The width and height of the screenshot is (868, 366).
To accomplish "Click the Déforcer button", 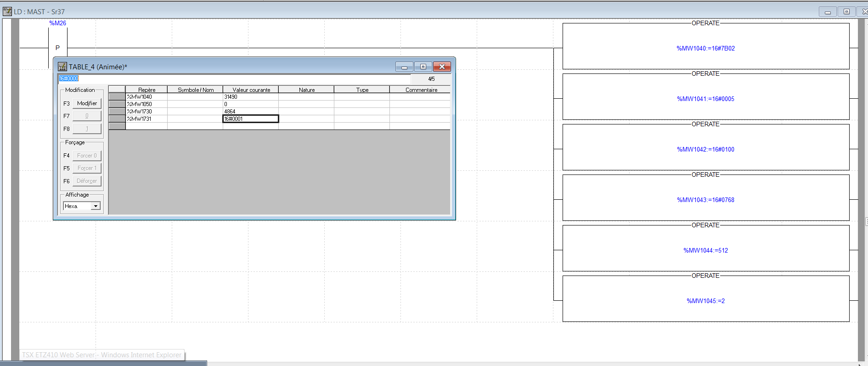I will coord(87,181).
